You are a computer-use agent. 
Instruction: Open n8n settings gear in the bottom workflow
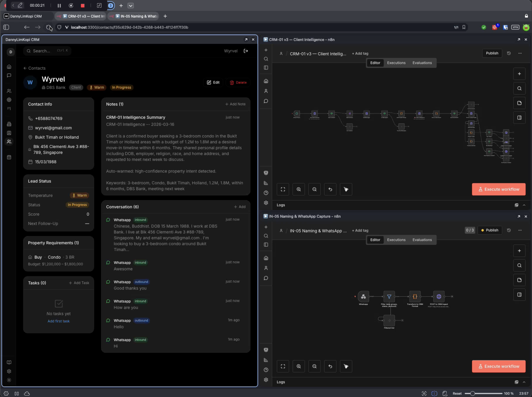(266, 380)
